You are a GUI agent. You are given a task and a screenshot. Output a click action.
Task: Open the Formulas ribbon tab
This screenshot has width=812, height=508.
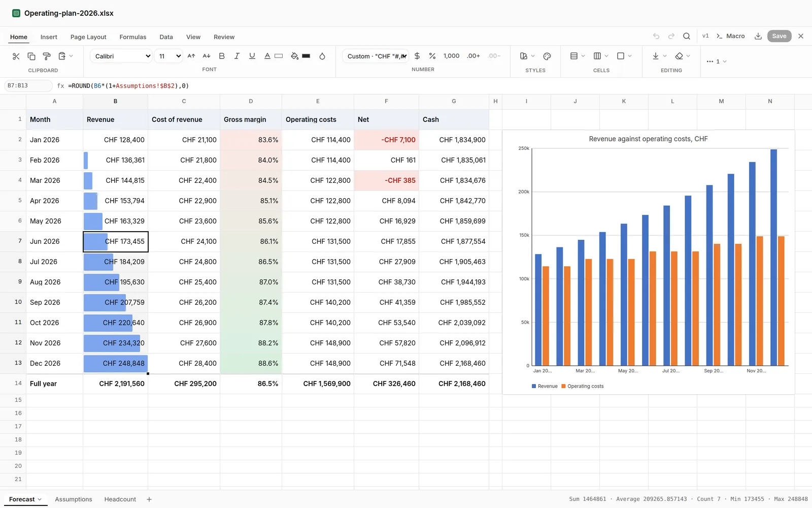[x=133, y=37]
